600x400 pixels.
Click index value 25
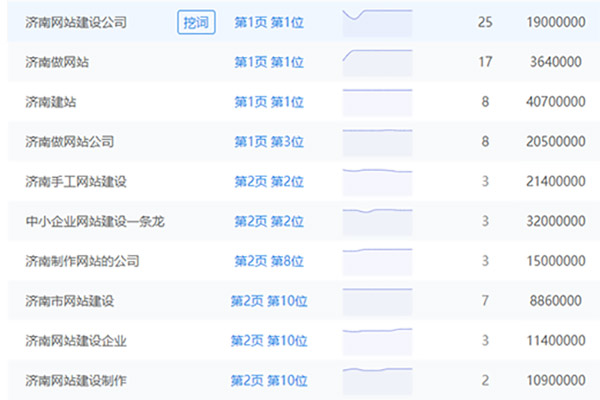point(485,22)
